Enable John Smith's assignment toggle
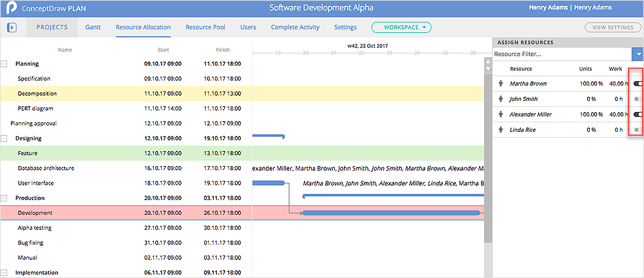 (637, 99)
